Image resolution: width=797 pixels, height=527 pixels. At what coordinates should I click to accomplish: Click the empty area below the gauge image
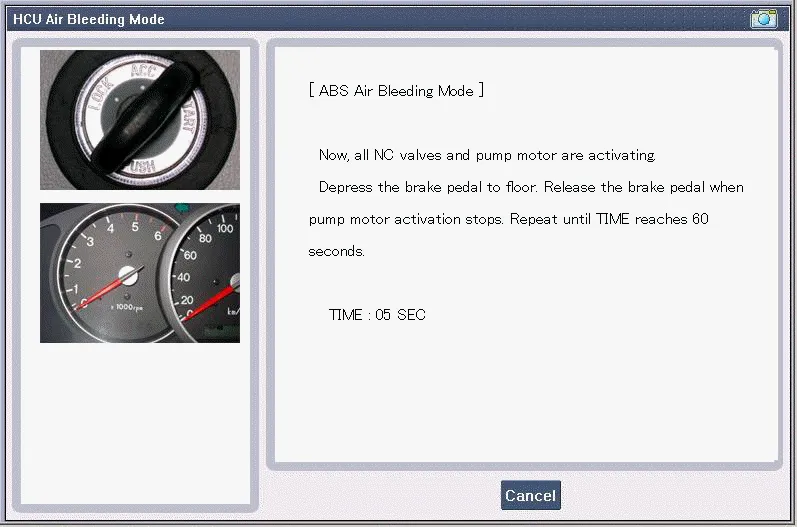tap(139, 420)
